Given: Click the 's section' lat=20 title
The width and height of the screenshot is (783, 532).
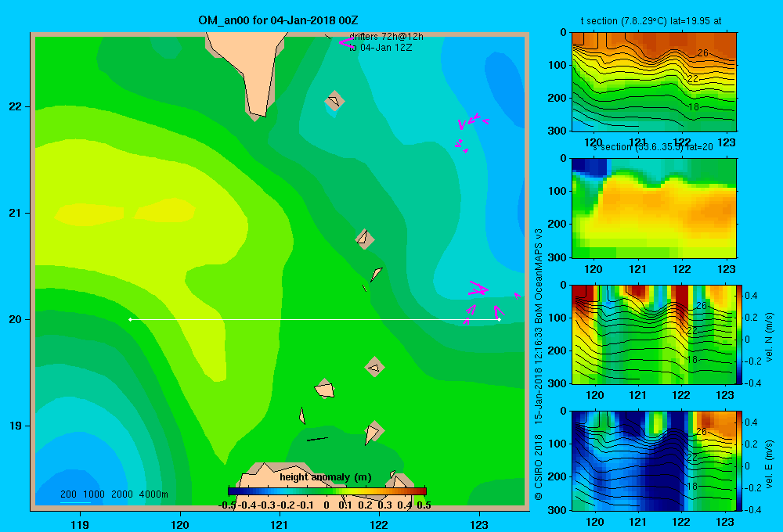Looking at the screenshot, I should coord(653,147).
